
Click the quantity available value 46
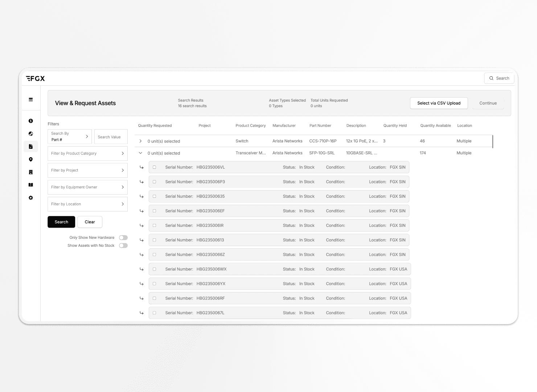pos(422,141)
